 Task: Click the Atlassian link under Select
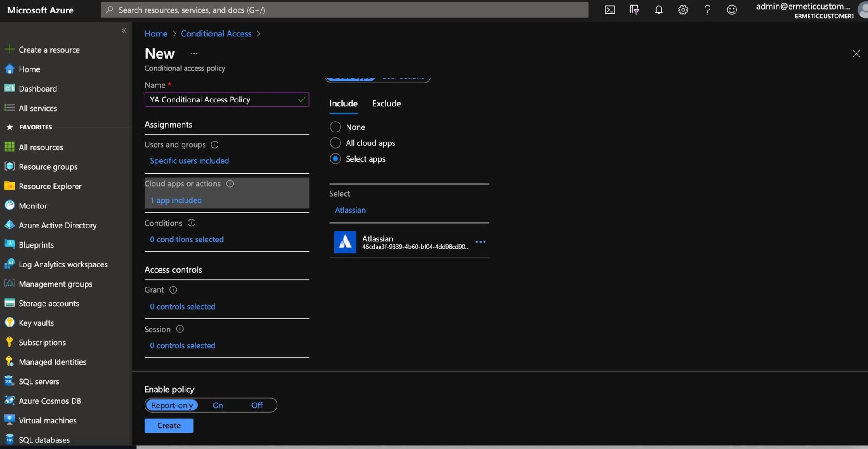click(350, 210)
